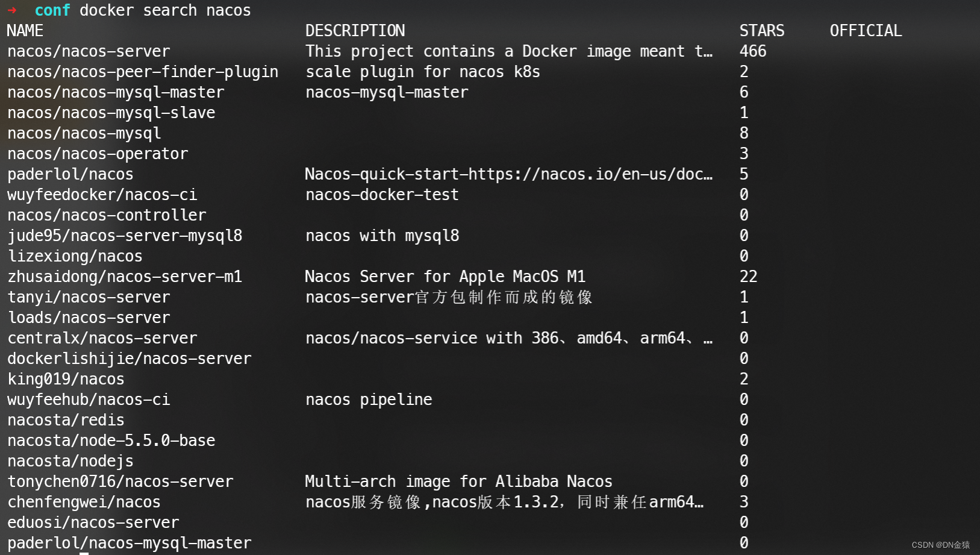
Task: Select 'nacosta/redis' image name
Action: click(66, 420)
